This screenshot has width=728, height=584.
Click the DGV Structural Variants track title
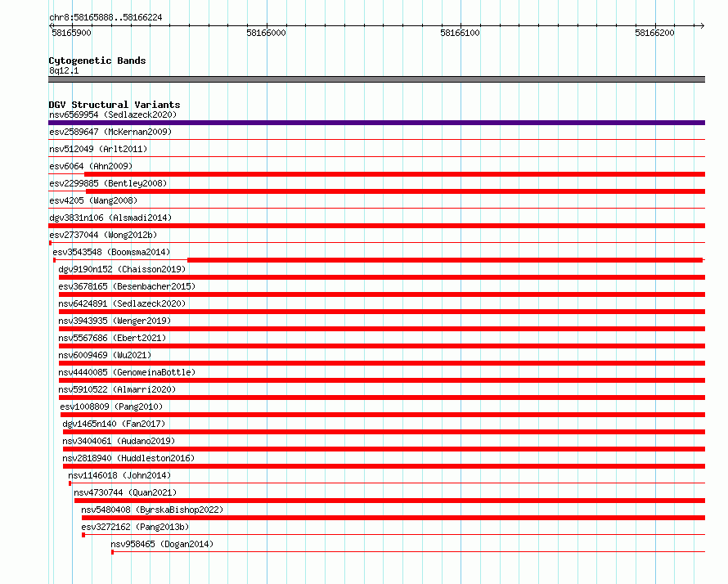[x=115, y=105]
